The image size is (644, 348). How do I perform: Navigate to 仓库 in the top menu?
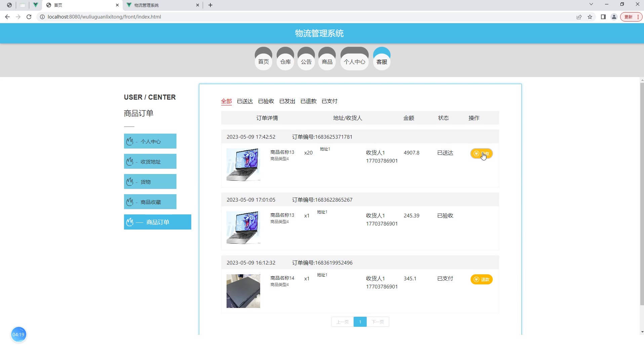coord(285,62)
